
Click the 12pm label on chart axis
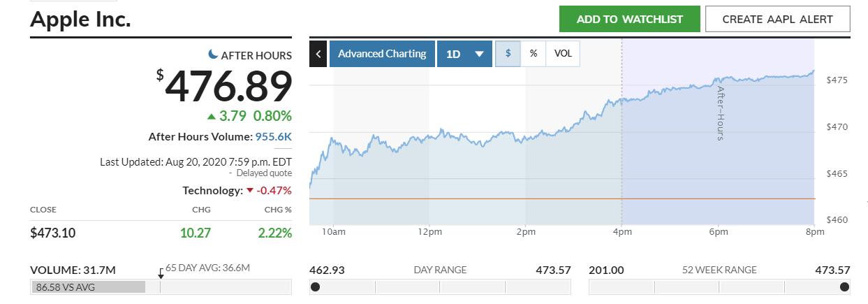tap(429, 233)
